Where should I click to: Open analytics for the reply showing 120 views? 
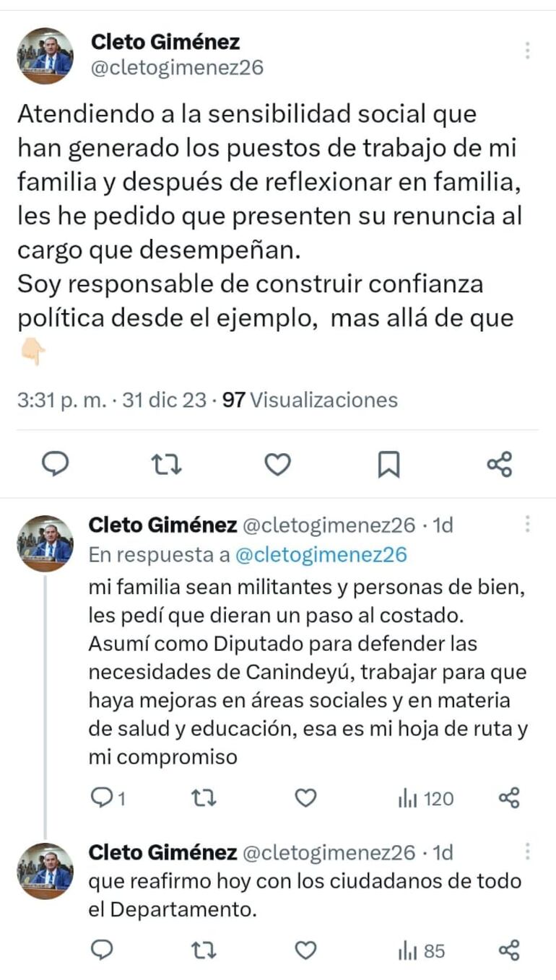[426, 798]
